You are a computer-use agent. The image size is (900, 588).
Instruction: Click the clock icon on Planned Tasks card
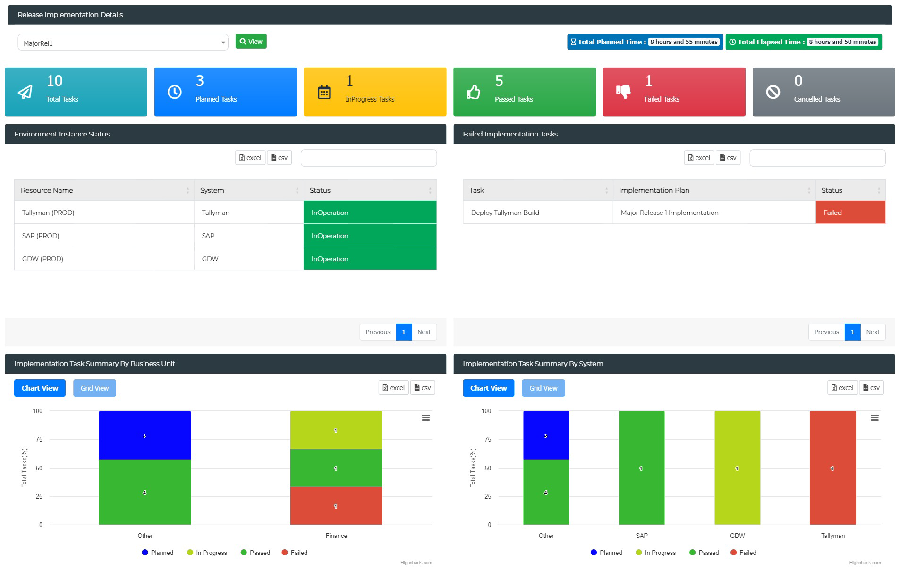[175, 92]
